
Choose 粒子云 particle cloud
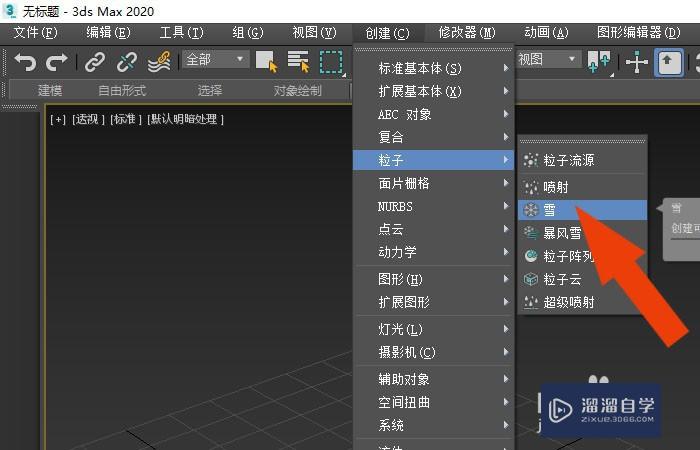click(x=582, y=279)
